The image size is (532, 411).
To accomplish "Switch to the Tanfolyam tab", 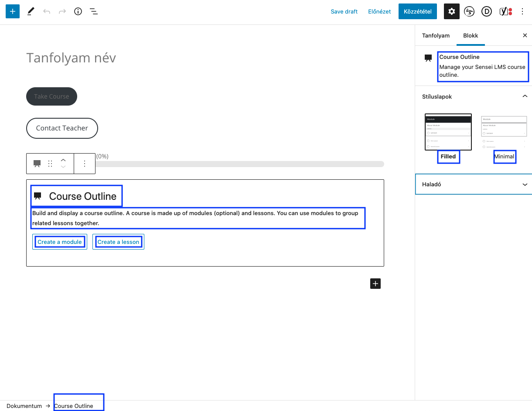I will click(x=436, y=35).
